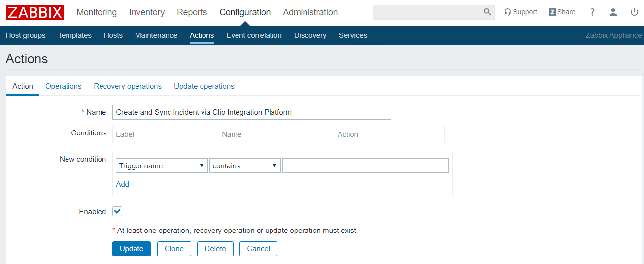Click the Delete button
Screen dimensions: 644x264
pos(215,249)
